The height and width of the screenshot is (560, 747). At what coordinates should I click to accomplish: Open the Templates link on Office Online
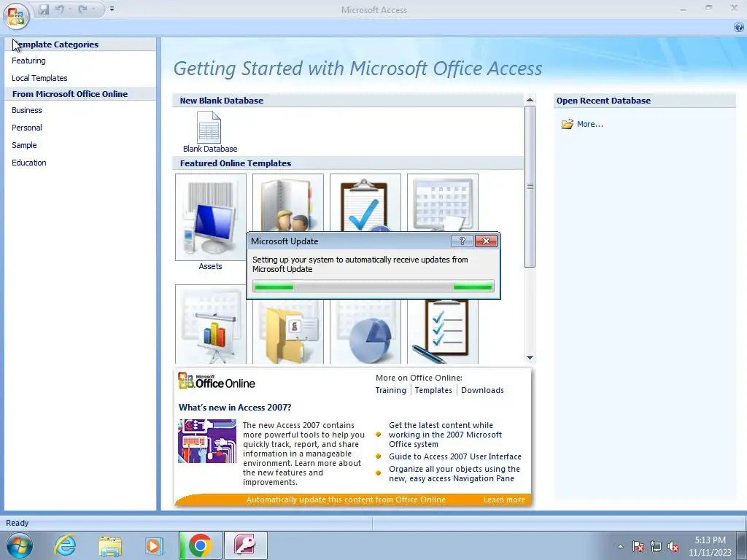(x=433, y=391)
